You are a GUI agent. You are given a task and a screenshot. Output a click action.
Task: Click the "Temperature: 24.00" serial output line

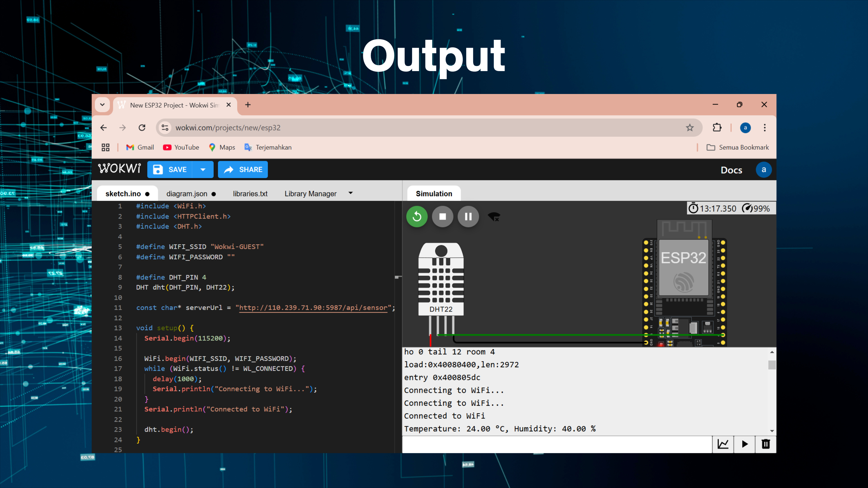click(499, 429)
